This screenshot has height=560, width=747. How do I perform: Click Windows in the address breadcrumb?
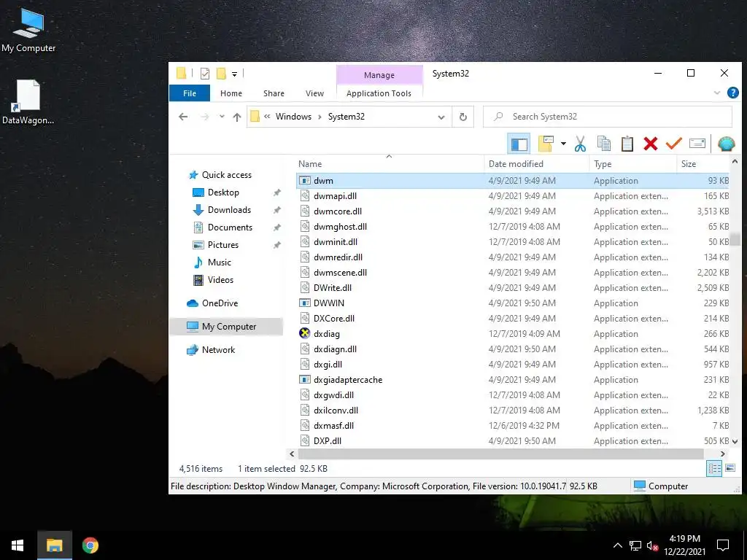(x=293, y=117)
